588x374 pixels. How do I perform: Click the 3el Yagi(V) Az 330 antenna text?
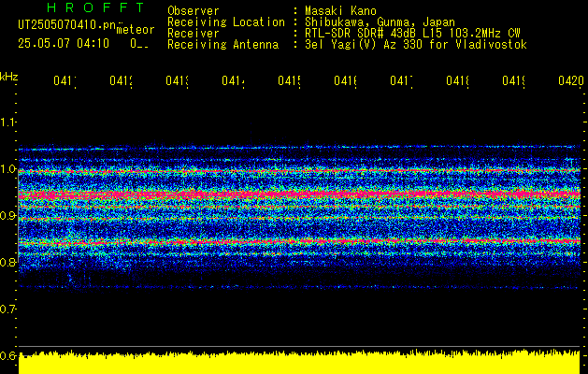[416, 45]
